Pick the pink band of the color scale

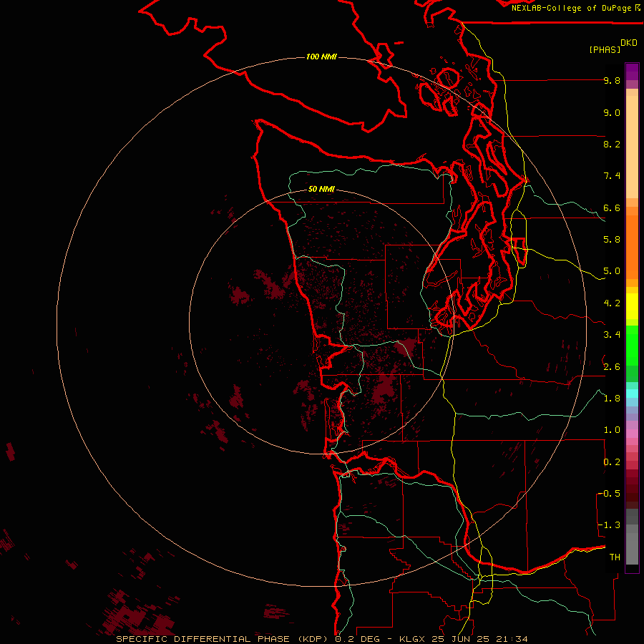pos(632,434)
